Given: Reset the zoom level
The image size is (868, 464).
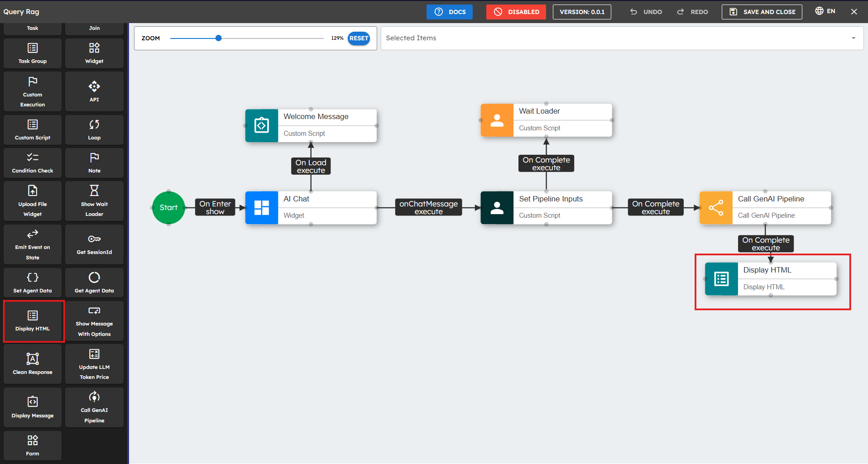Looking at the screenshot, I should (x=359, y=38).
